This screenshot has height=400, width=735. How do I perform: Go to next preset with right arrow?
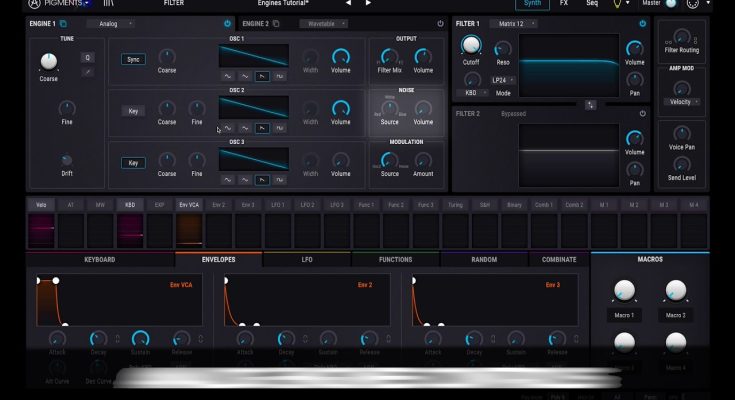coord(369,4)
